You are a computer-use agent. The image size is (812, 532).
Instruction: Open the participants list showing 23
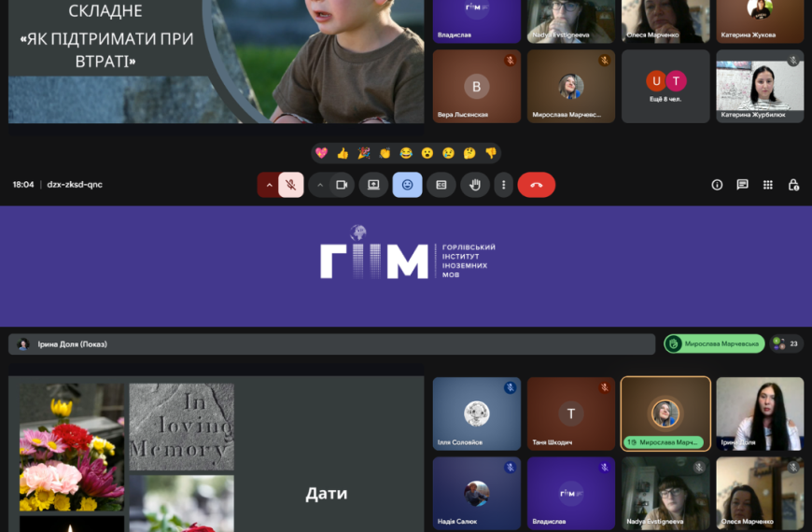click(787, 343)
